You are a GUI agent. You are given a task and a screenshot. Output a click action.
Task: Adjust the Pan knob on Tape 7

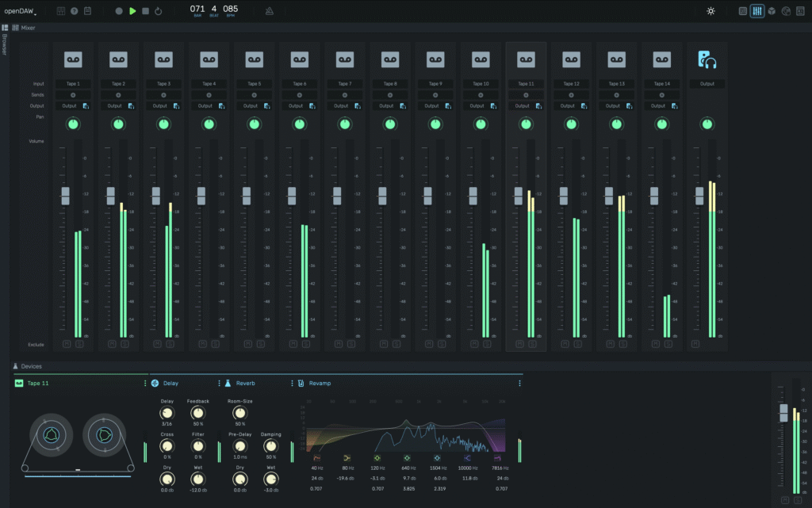click(344, 124)
